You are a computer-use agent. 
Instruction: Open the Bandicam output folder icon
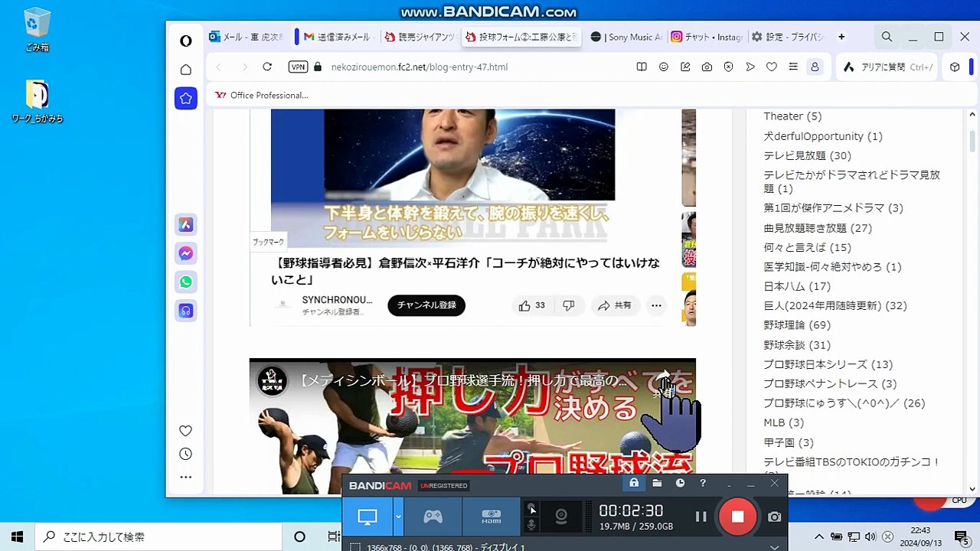coord(657,484)
